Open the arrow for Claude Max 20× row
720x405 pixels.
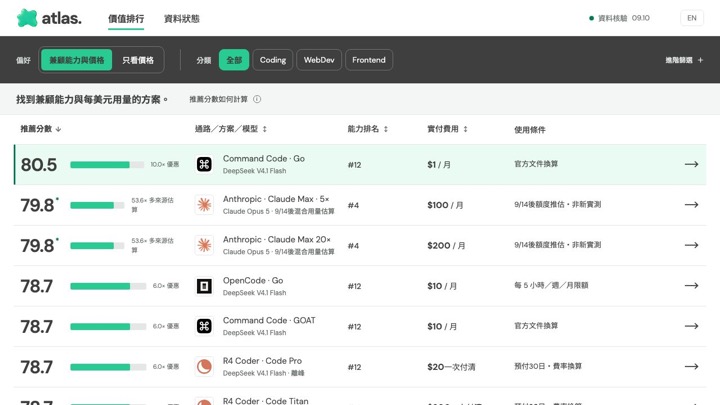coord(692,245)
